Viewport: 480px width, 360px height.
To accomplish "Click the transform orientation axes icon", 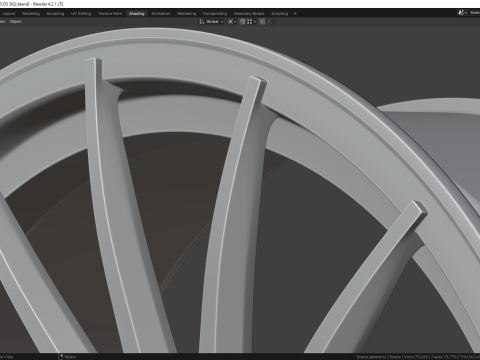I will [201, 22].
